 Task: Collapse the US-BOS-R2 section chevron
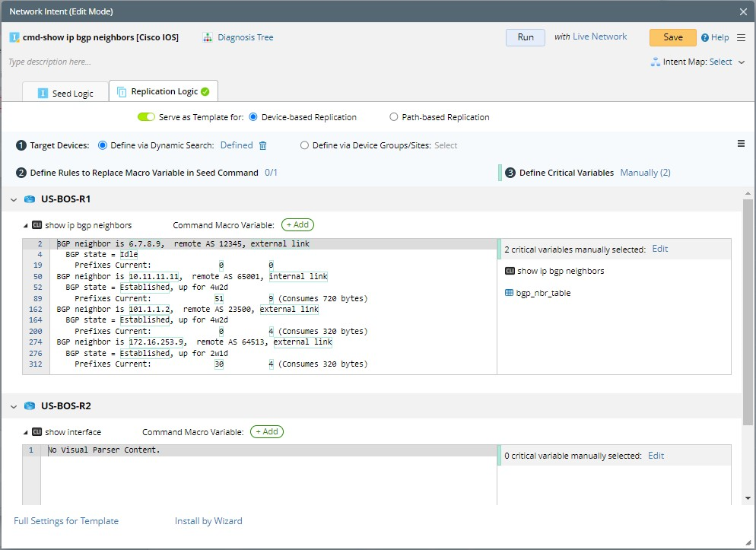point(14,406)
